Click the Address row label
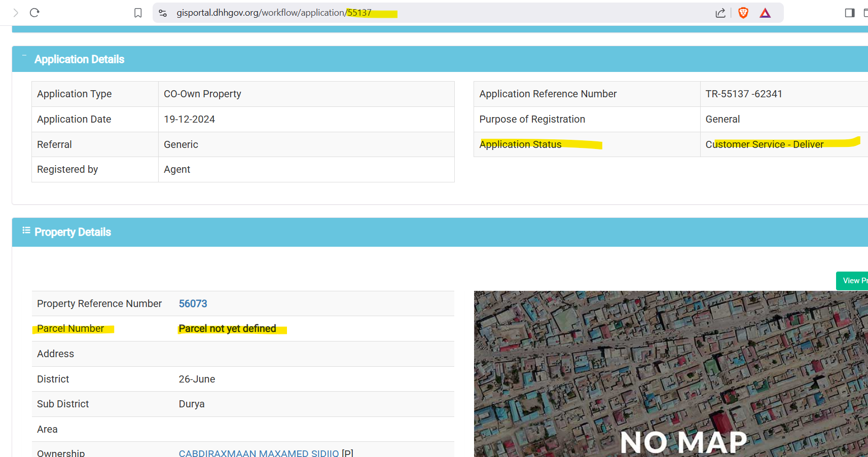This screenshot has height=457, width=868. [55, 354]
